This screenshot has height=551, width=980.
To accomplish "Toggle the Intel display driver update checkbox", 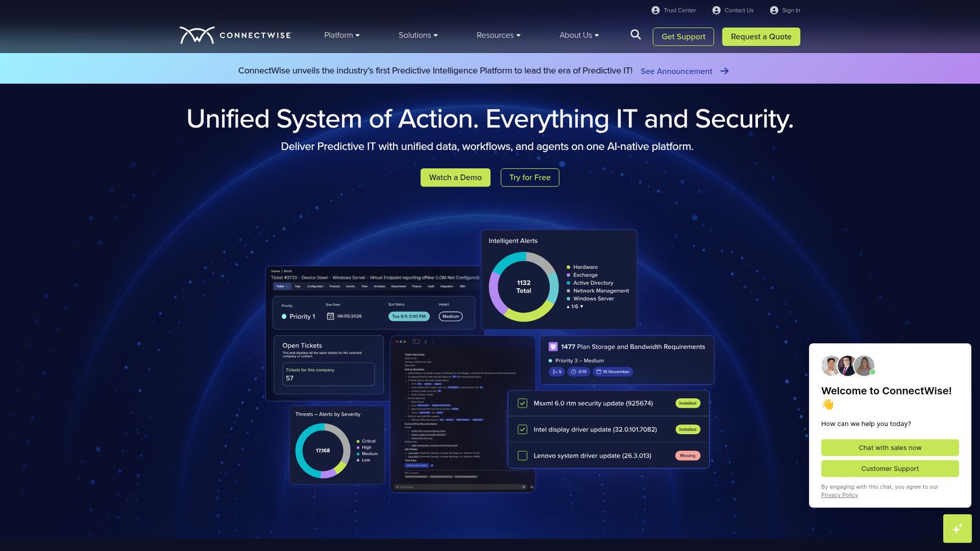I will (522, 429).
